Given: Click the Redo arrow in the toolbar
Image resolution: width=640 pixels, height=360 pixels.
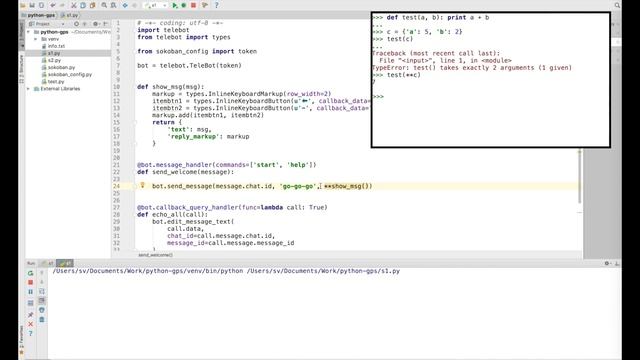Looking at the screenshot, I should [62, 5].
